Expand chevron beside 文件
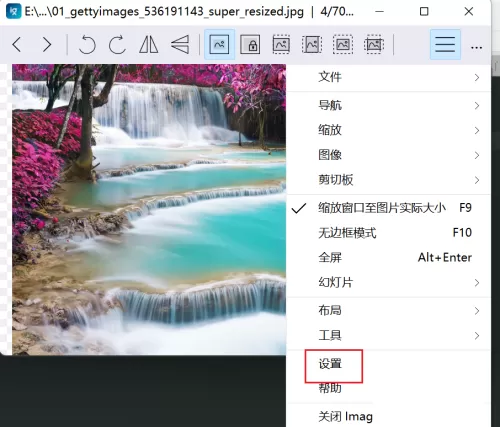Viewport: 500px width, 427px height. [x=477, y=78]
